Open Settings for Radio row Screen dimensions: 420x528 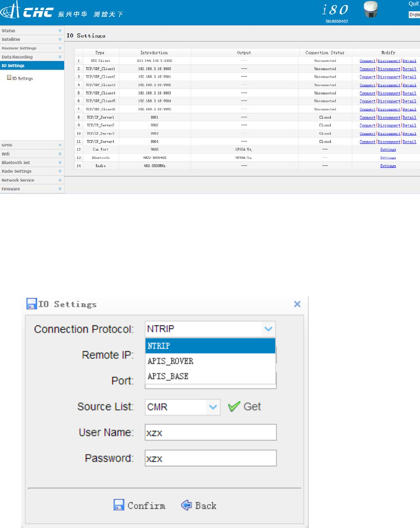pyautogui.click(x=388, y=166)
